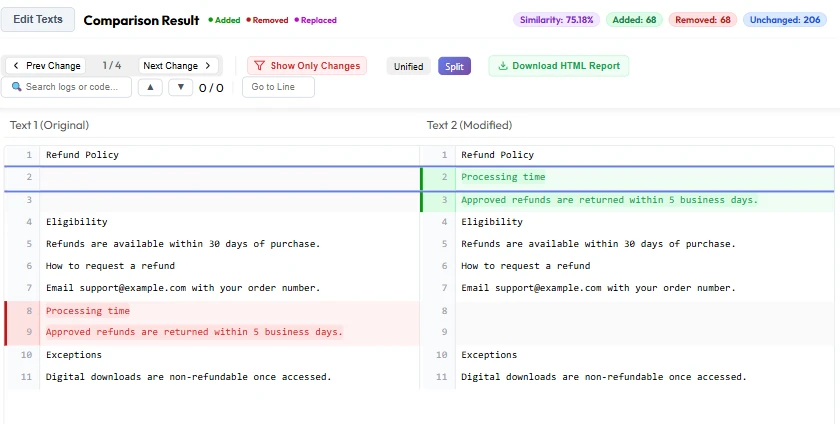840x424 pixels.
Task: Click the down arrow search result button
Action: 181,87
